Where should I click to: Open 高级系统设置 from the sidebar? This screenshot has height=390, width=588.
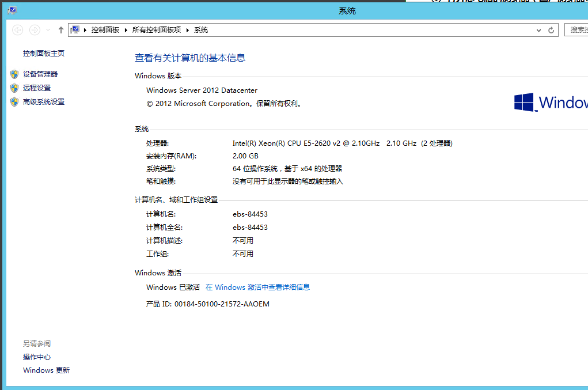(x=44, y=102)
